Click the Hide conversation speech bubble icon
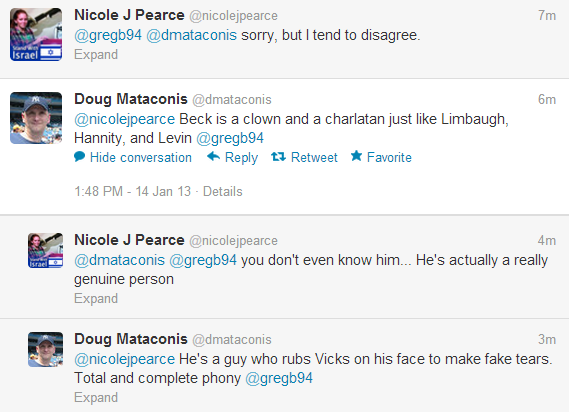 pyautogui.click(x=79, y=157)
